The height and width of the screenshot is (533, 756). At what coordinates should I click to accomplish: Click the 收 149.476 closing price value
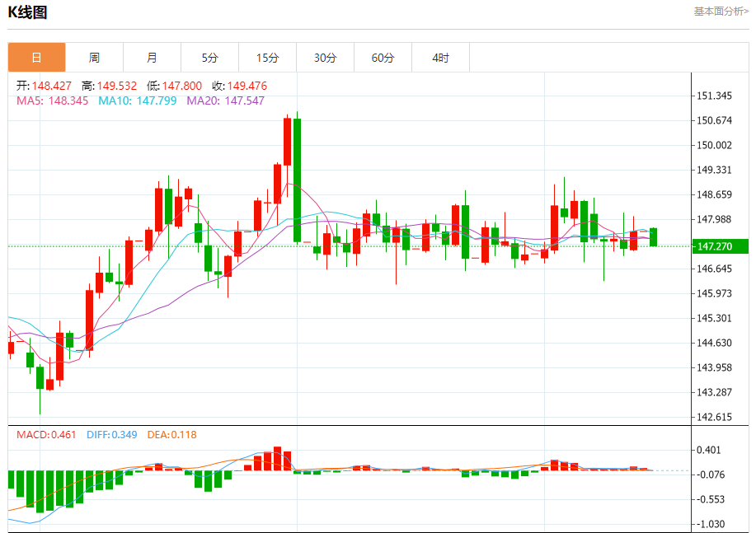(x=239, y=86)
